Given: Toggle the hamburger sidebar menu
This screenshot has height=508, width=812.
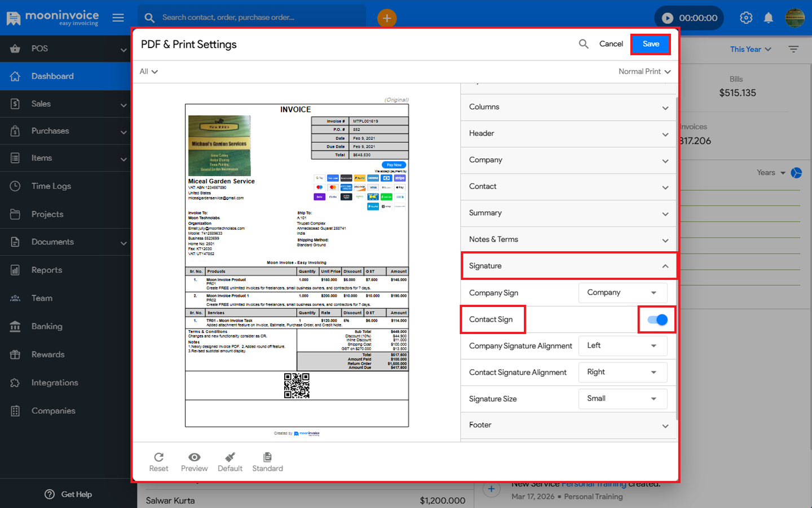Looking at the screenshot, I should 118,17.
